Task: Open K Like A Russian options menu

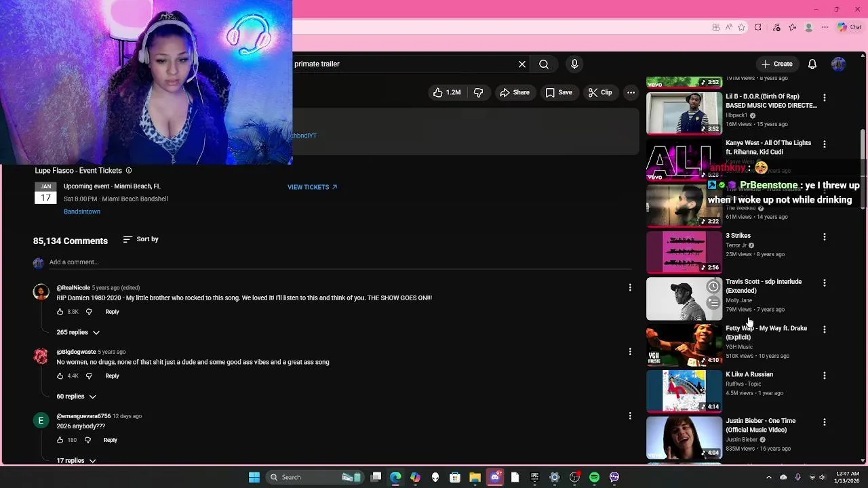Action: (825, 375)
